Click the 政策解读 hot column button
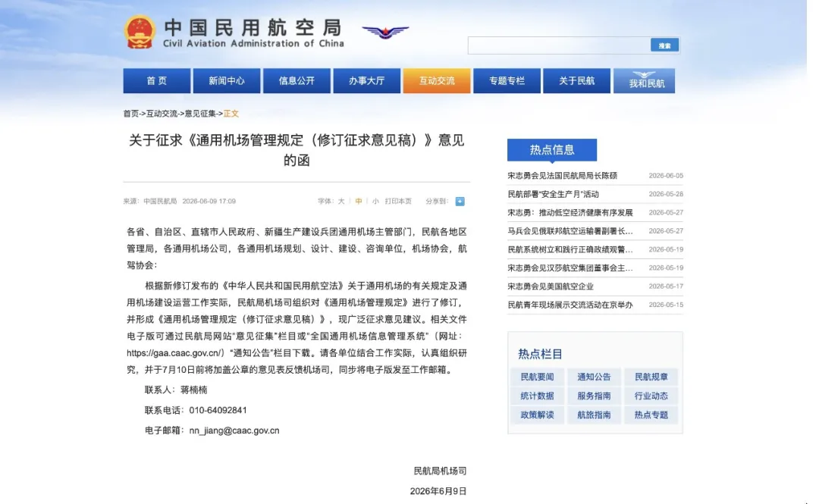This screenshot has height=504, width=819. [537, 415]
